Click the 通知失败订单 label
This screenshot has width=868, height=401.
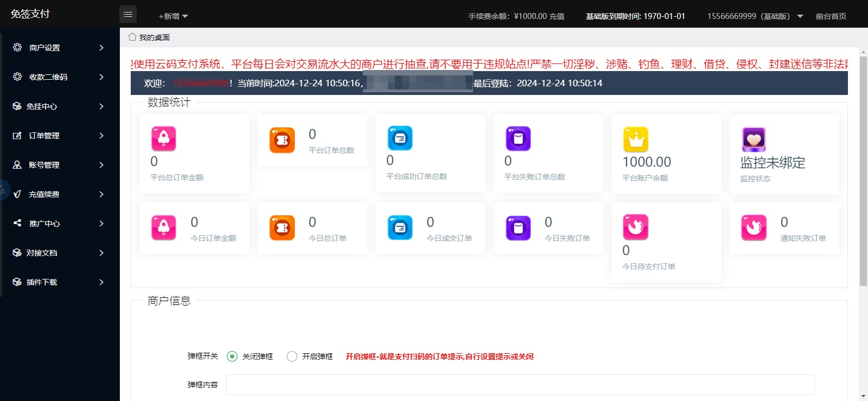click(x=803, y=238)
